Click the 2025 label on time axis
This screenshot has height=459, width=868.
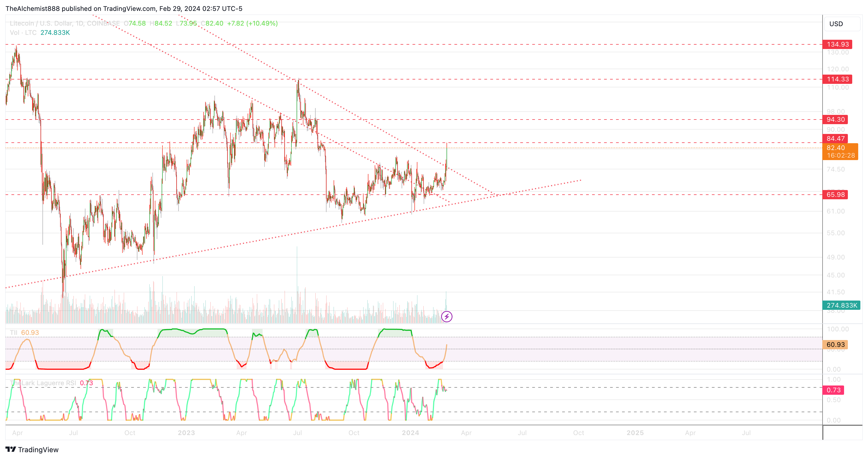(x=635, y=433)
